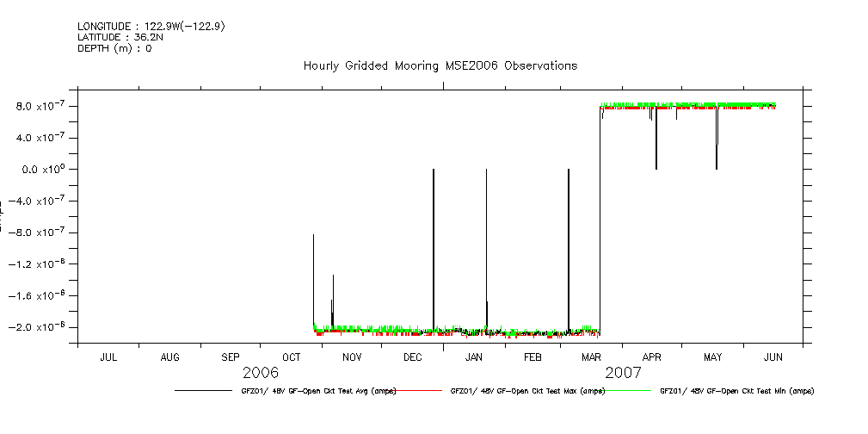Select the Test Avg legend entry
Viewport: 868px width, 434px height.
318,391
